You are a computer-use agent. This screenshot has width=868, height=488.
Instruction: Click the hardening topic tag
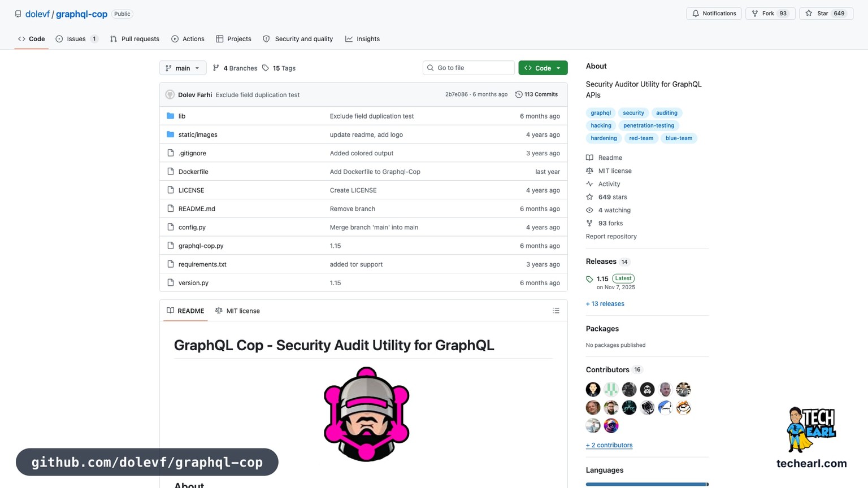click(604, 138)
